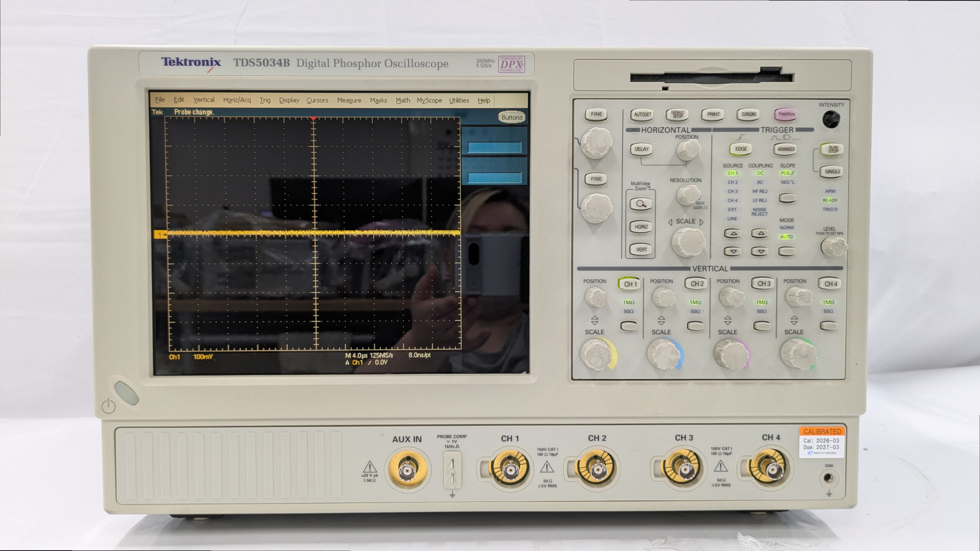Toggle the pink FastAcq button
The image size is (980, 551).
pos(786,114)
